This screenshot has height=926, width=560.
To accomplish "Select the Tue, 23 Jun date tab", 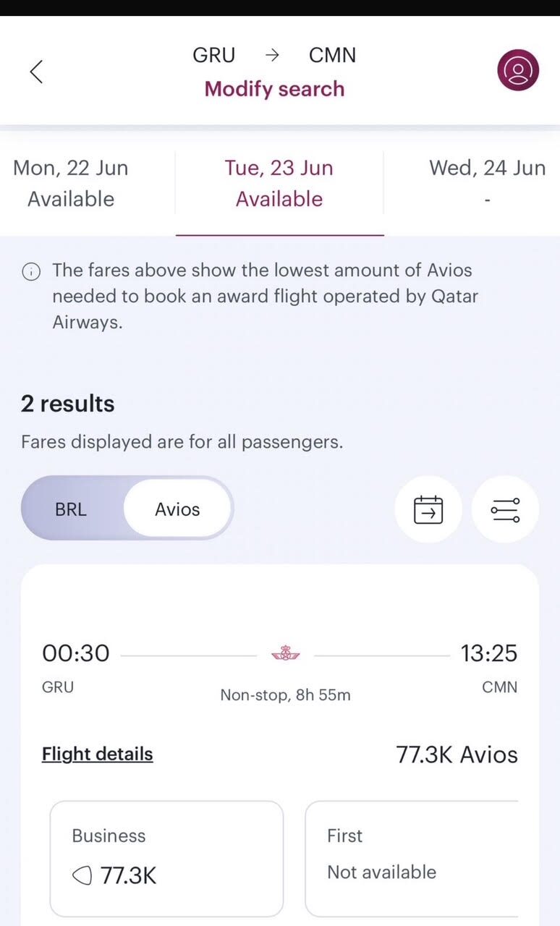I will (279, 183).
